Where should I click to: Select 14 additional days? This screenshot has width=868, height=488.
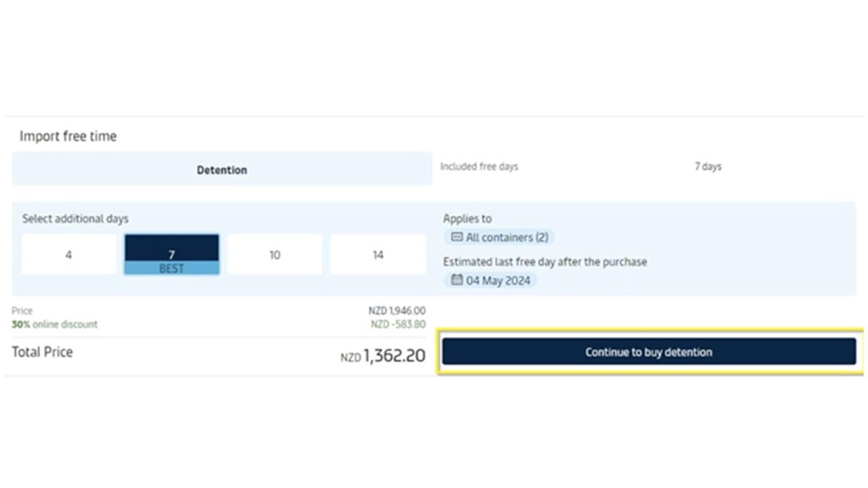[x=378, y=255]
